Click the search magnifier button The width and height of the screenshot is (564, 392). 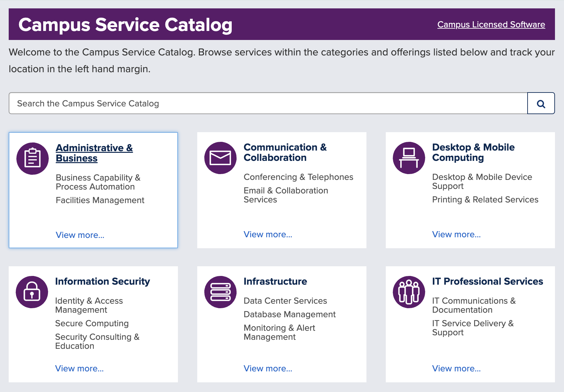click(x=541, y=103)
